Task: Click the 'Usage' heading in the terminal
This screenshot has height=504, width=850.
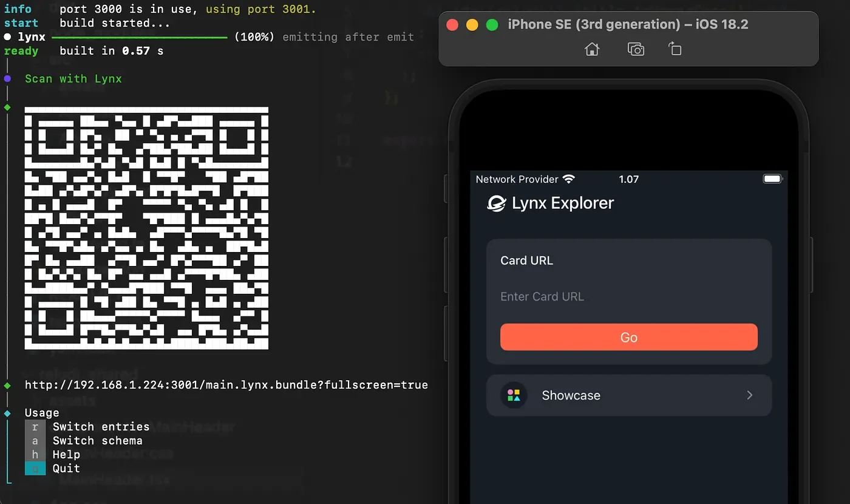Action: pos(42,413)
